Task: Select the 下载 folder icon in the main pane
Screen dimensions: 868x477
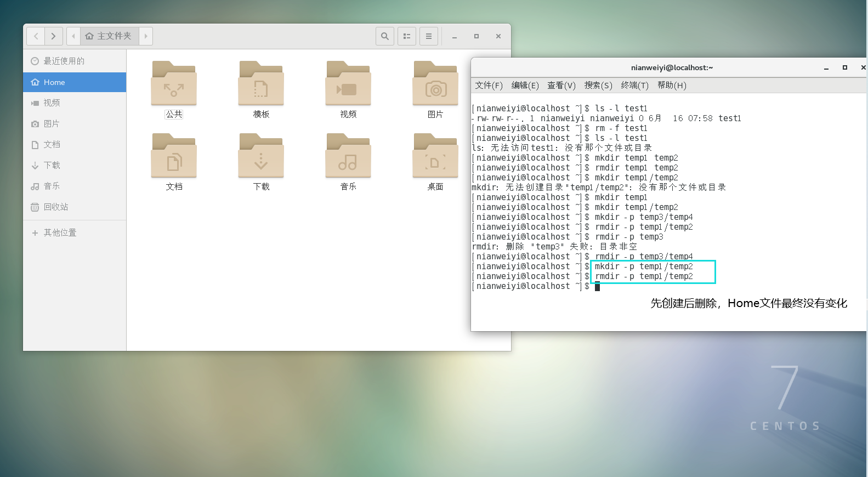Action: point(261,155)
